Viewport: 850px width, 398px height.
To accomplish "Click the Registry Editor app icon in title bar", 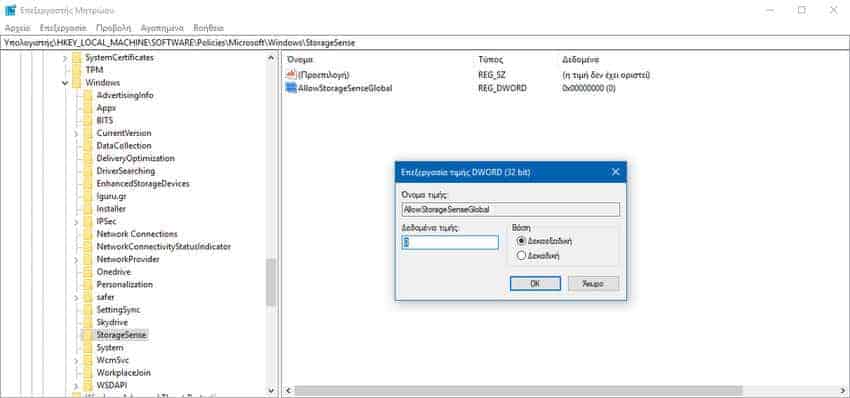I will pos(10,10).
